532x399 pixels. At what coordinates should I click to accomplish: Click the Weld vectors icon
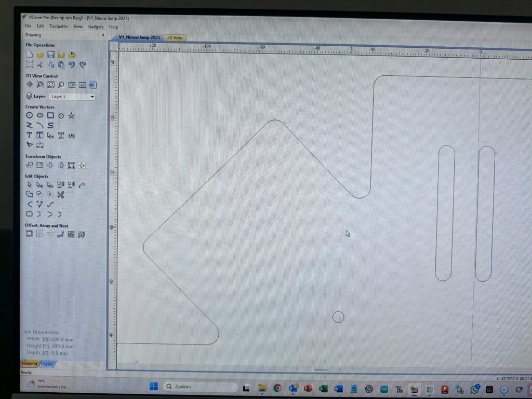30,194
